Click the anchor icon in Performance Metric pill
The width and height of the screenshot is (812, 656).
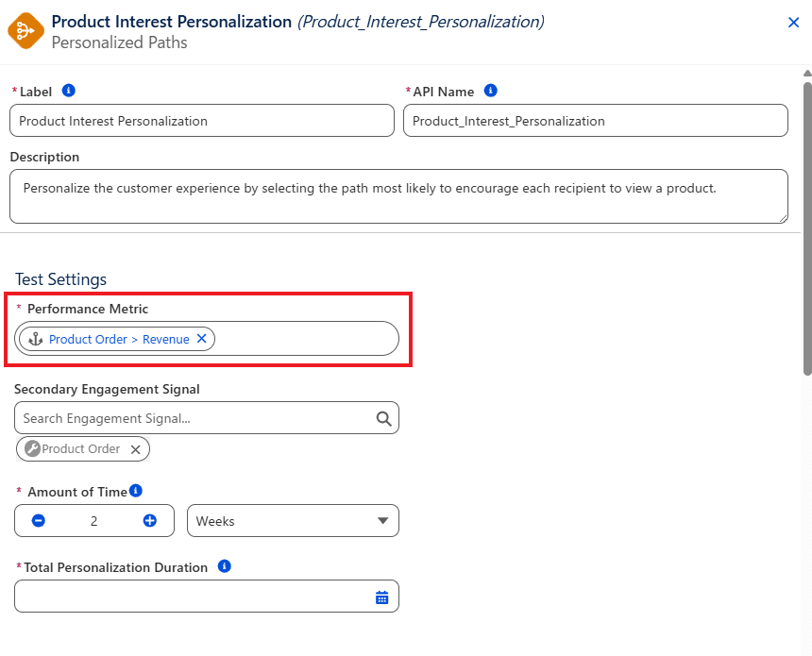click(35, 339)
